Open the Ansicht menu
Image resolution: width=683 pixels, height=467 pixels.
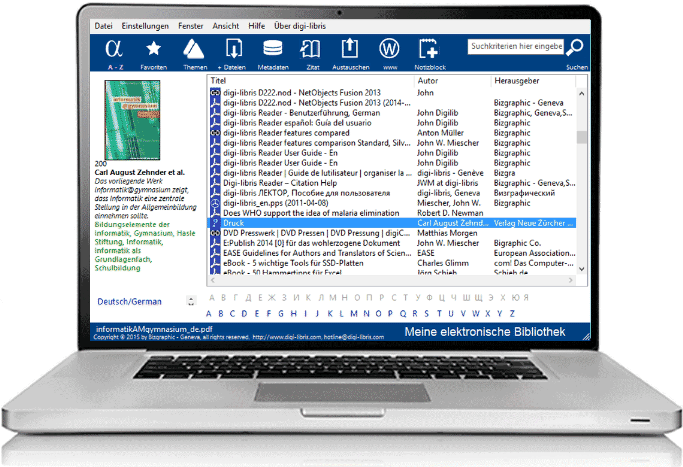(x=226, y=26)
